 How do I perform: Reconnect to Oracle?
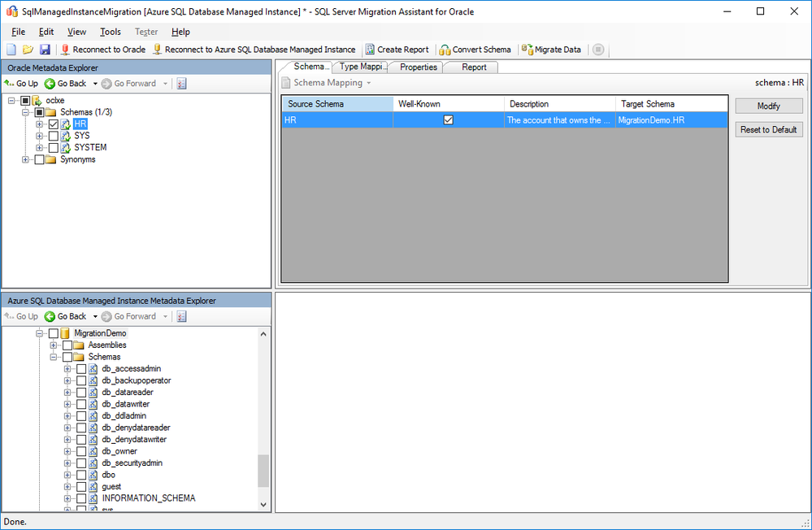(103, 50)
